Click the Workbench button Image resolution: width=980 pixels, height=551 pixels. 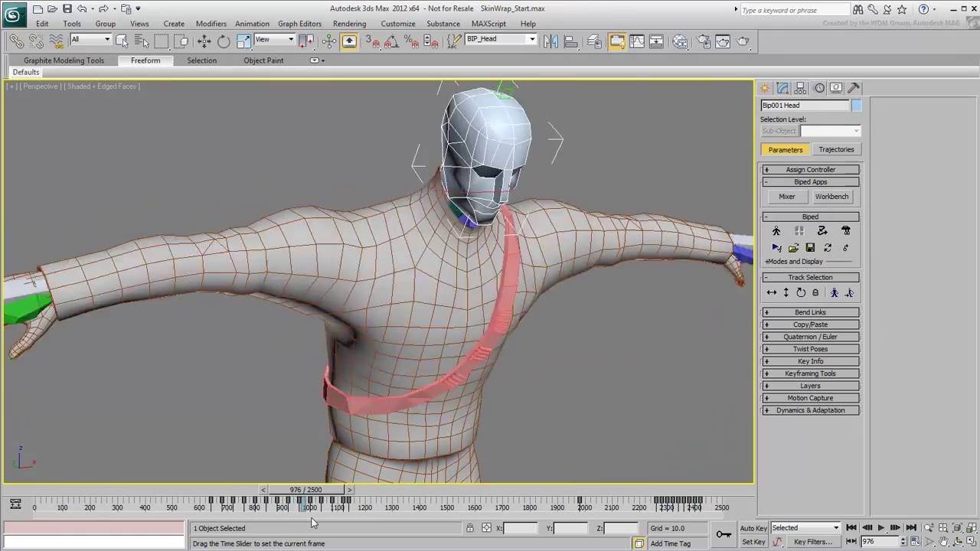831,197
